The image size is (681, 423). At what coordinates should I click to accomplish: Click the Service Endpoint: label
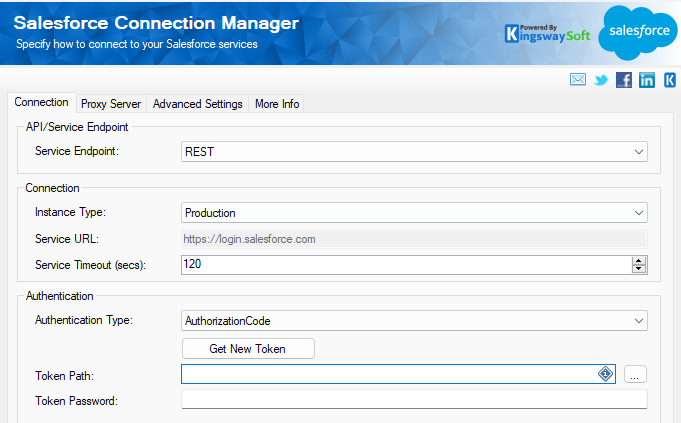click(x=77, y=151)
